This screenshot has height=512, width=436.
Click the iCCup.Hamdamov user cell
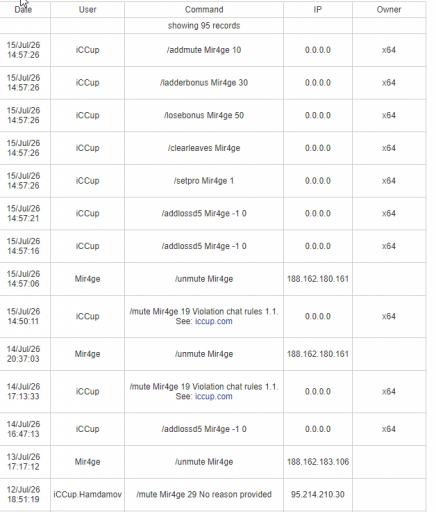coord(87,494)
